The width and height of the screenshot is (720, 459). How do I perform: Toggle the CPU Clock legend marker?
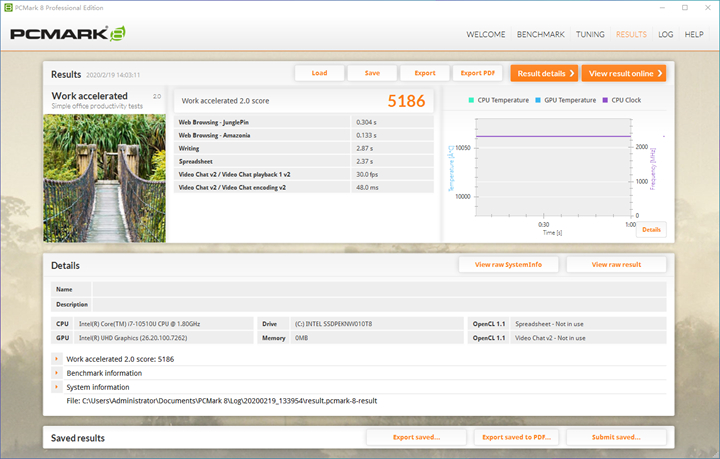604,100
